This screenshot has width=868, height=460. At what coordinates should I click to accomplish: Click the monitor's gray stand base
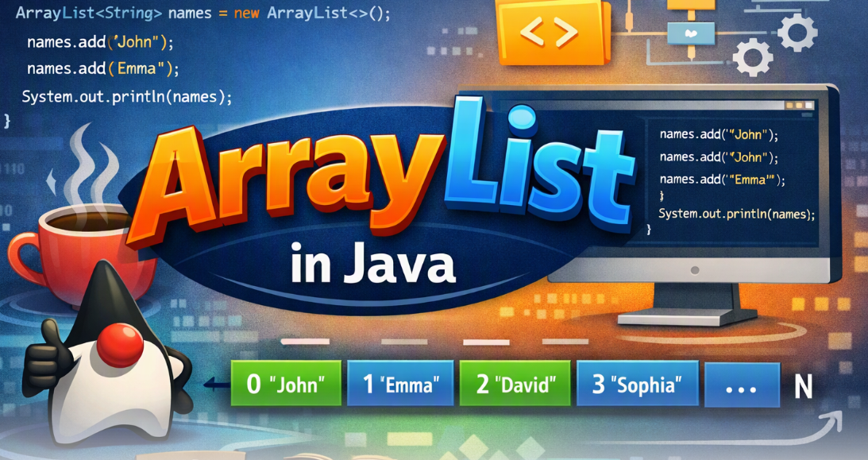pyautogui.click(x=687, y=317)
